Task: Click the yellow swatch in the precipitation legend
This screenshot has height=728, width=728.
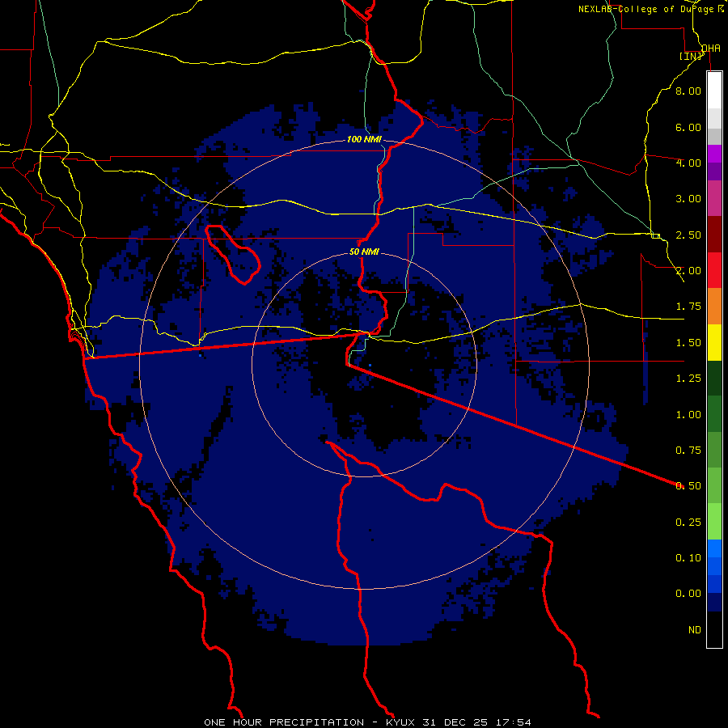Action: tap(714, 343)
